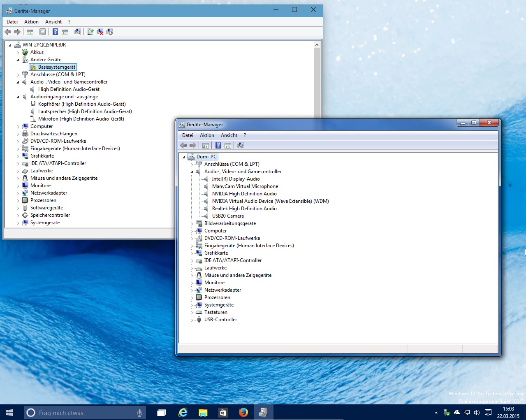Click Update driver icon with green arrow

(x=90, y=32)
